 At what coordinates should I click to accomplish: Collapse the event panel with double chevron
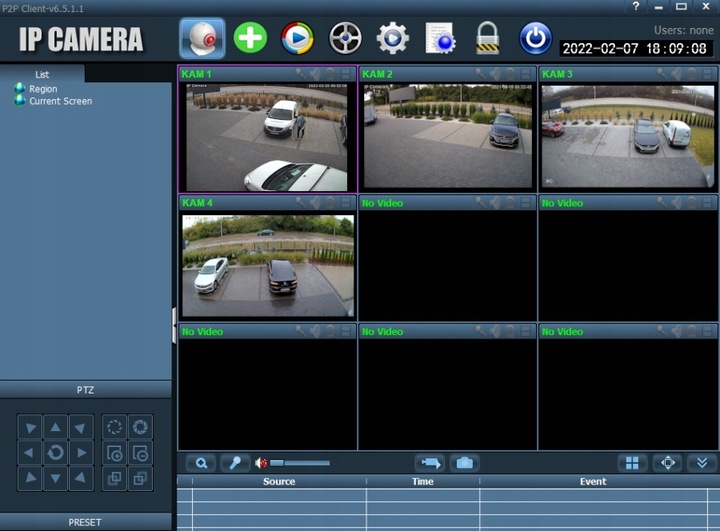[x=702, y=463]
